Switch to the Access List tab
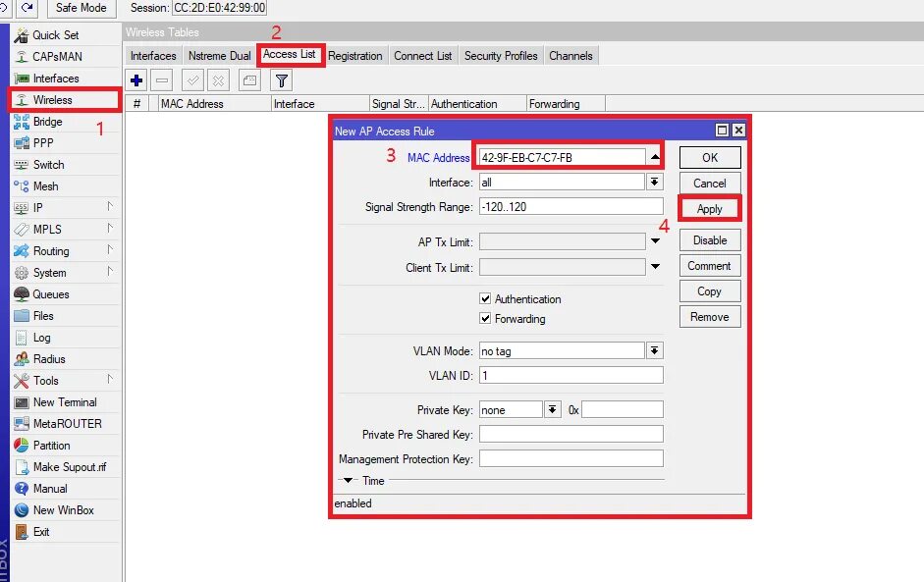 pyautogui.click(x=290, y=54)
